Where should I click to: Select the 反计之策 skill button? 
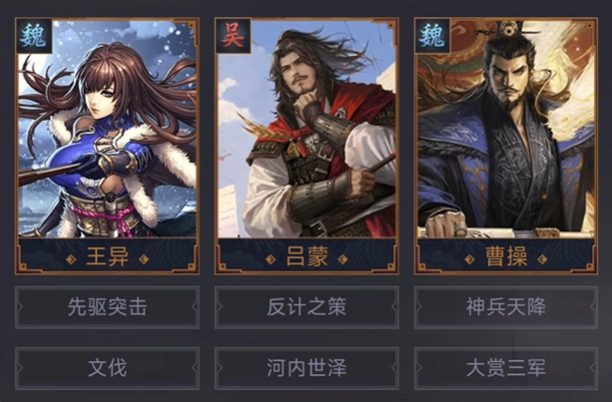[307, 307]
